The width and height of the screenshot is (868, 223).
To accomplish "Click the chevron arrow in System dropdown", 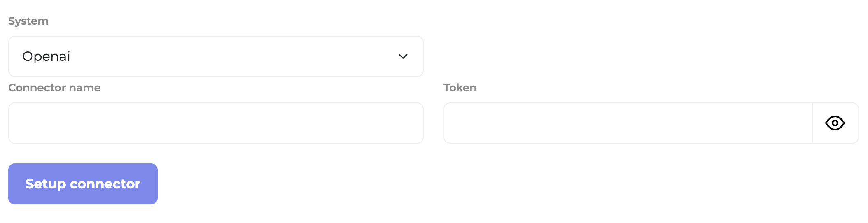I will (403, 56).
